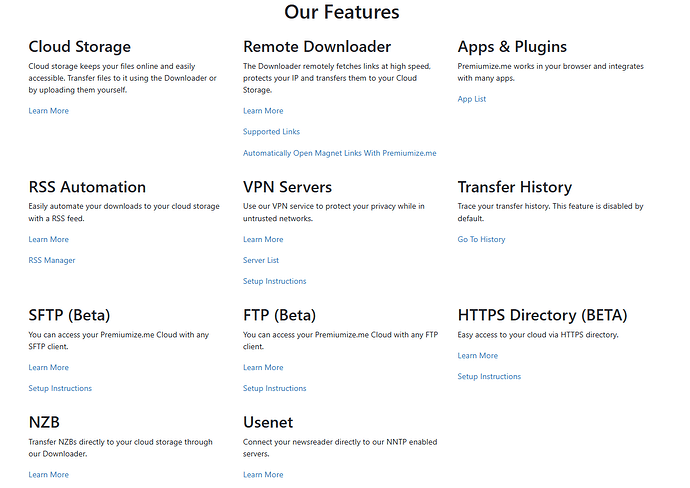Open the App List link

[472, 99]
